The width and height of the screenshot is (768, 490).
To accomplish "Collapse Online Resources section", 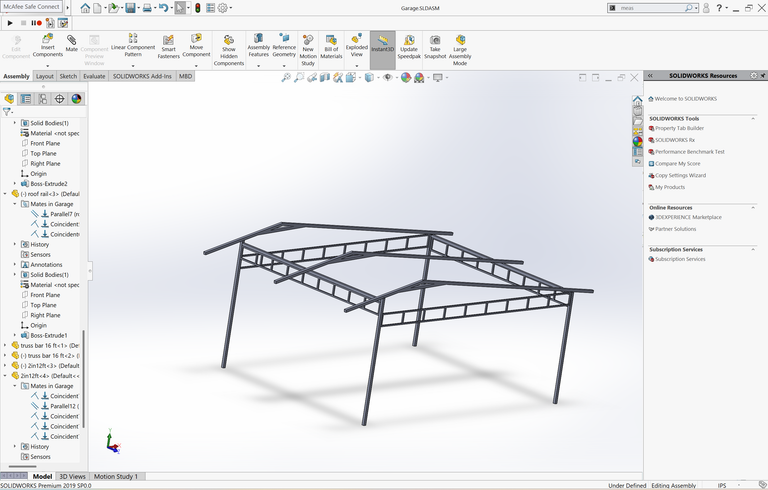I will click(x=753, y=208).
